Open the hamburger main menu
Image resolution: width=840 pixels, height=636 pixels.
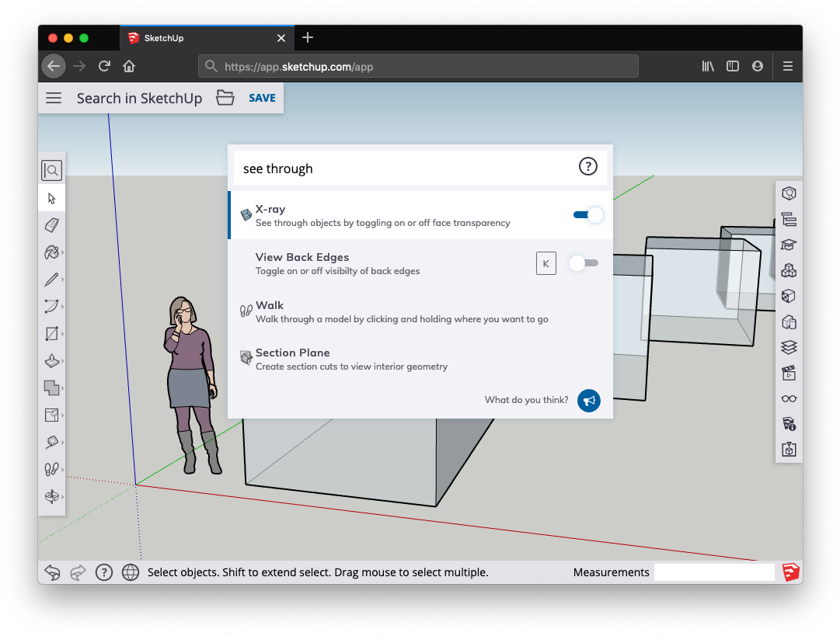pyautogui.click(x=54, y=98)
